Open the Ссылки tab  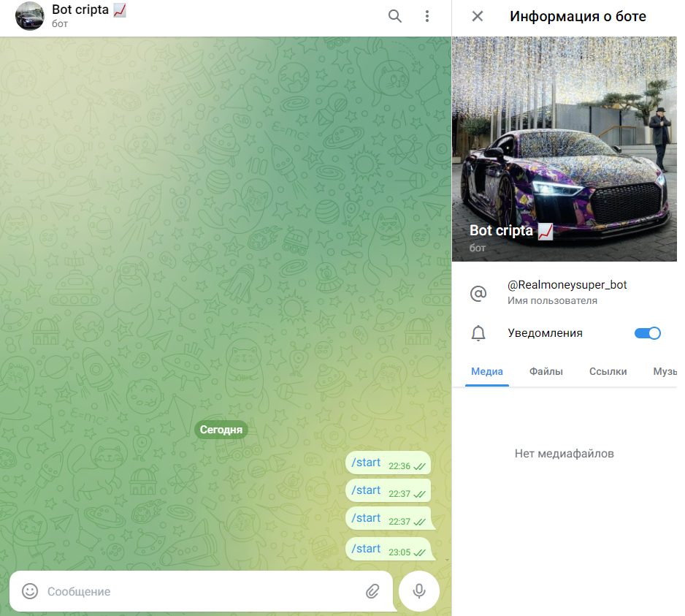pos(608,372)
